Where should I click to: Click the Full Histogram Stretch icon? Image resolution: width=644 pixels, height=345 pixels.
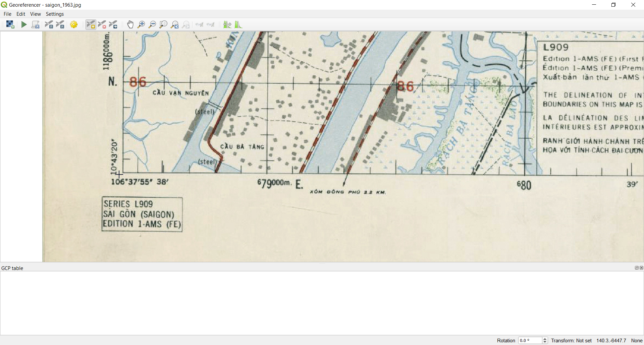(x=227, y=24)
